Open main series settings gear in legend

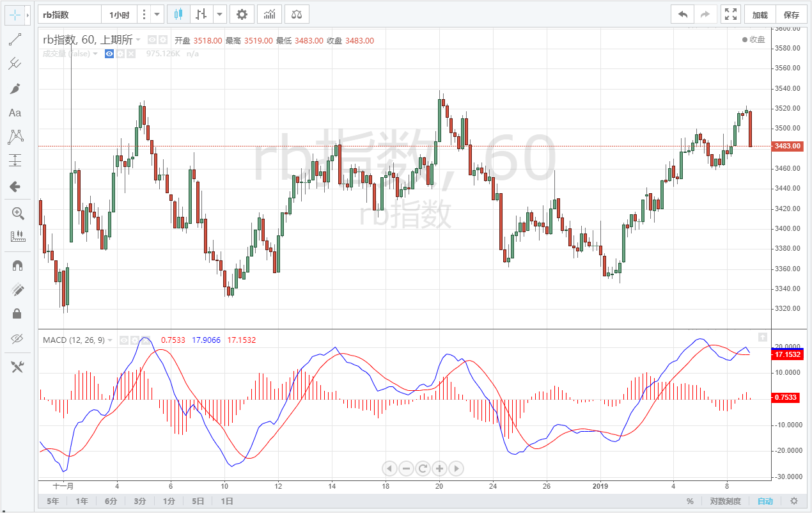[163, 40]
